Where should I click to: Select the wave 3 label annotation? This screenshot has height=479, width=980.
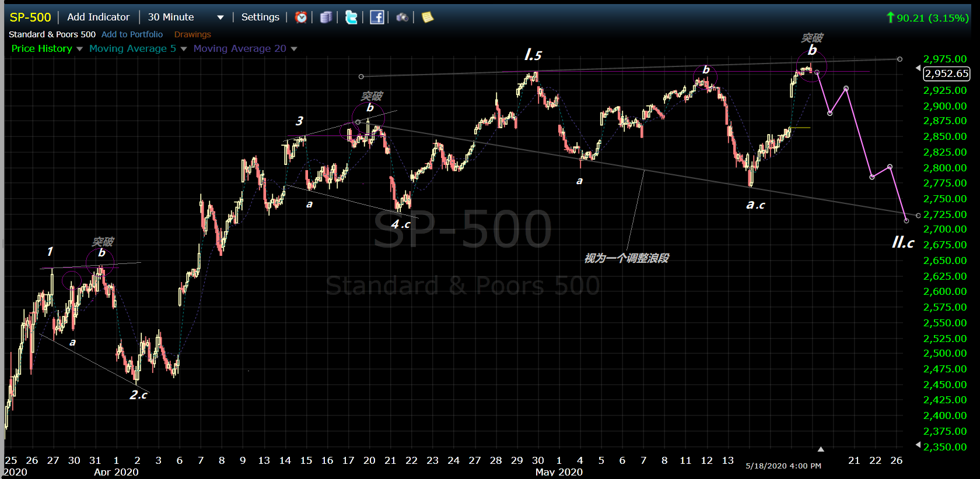[299, 121]
